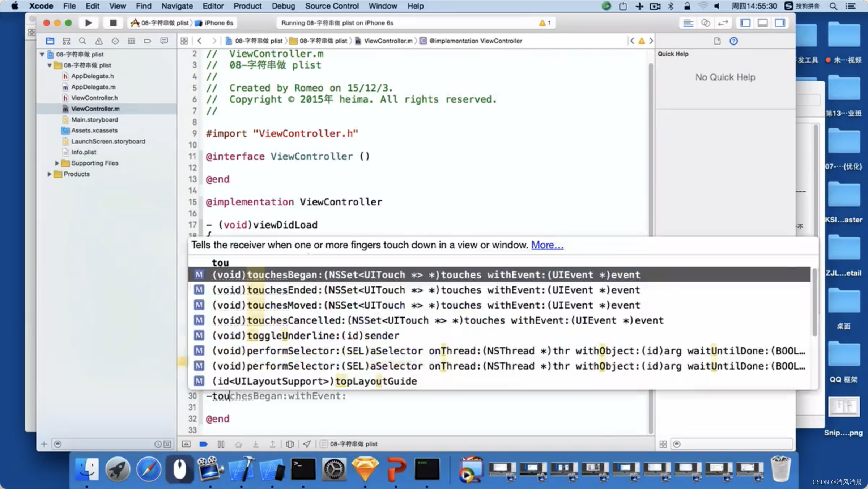This screenshot has width=868, height=489.
Task: Select the Version editor
Action: point(723,23)
